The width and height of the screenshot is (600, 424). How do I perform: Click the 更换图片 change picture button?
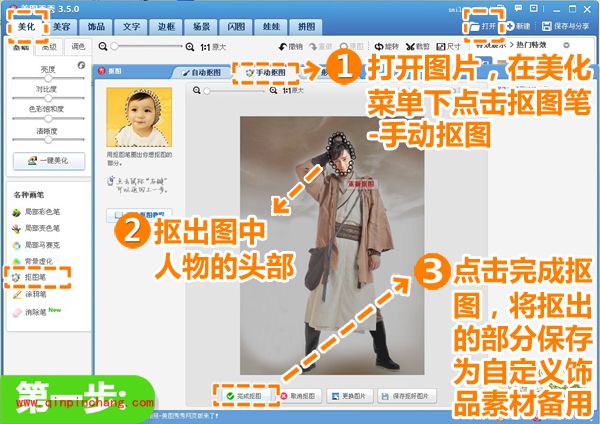tap(349, 396)
